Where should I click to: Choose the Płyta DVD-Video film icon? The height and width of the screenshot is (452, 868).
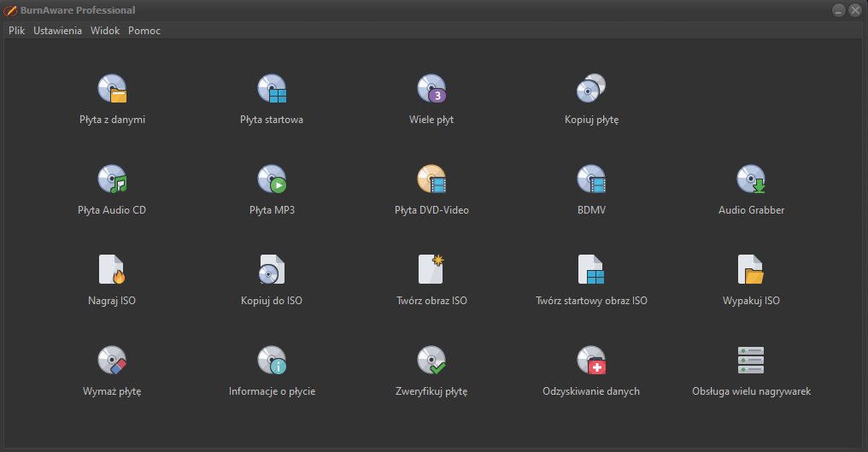click(x=431, y=179)
